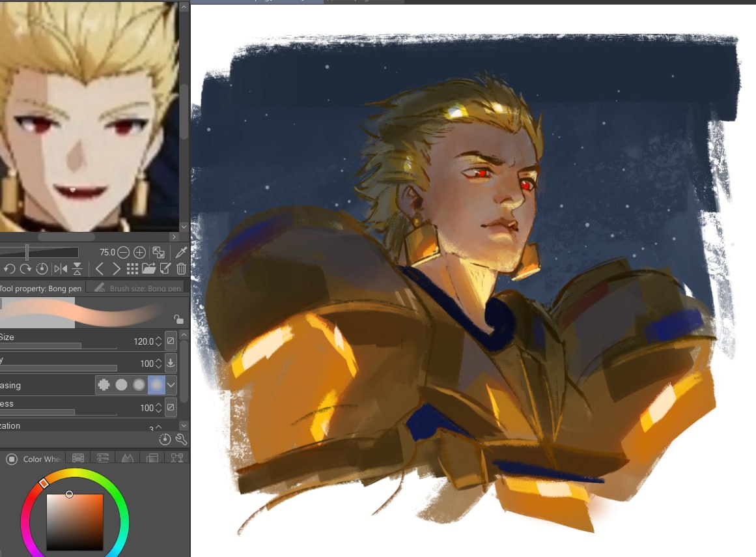Go to previous Sub View image

coord(100,268)
